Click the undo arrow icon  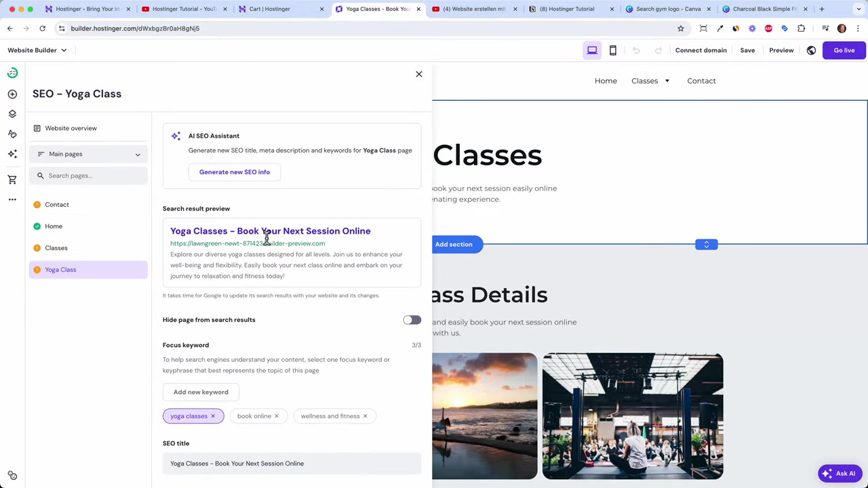pos(636,50)
